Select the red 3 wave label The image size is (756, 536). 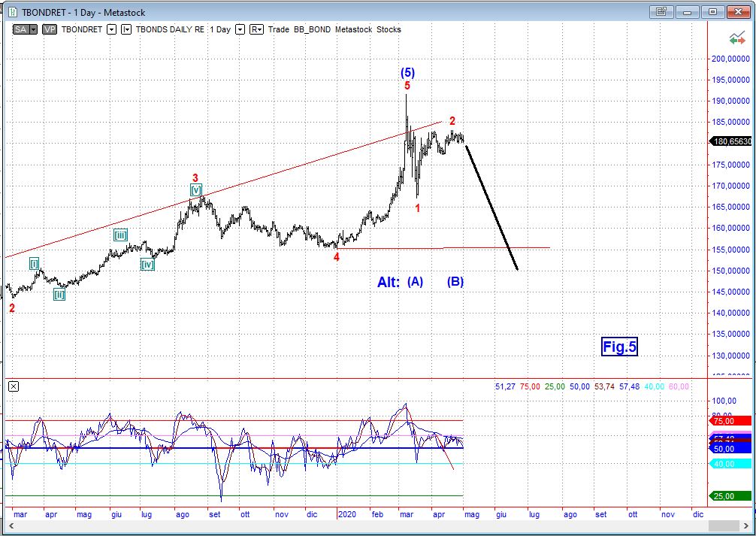[195, 178]
